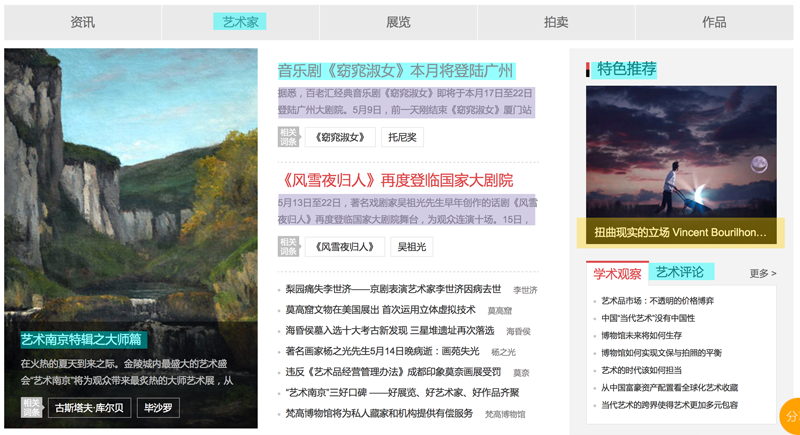Viewport: 800px width, 435px height.
Task: Select the 毕沙罗 tag
Action: tap(159, 408)
